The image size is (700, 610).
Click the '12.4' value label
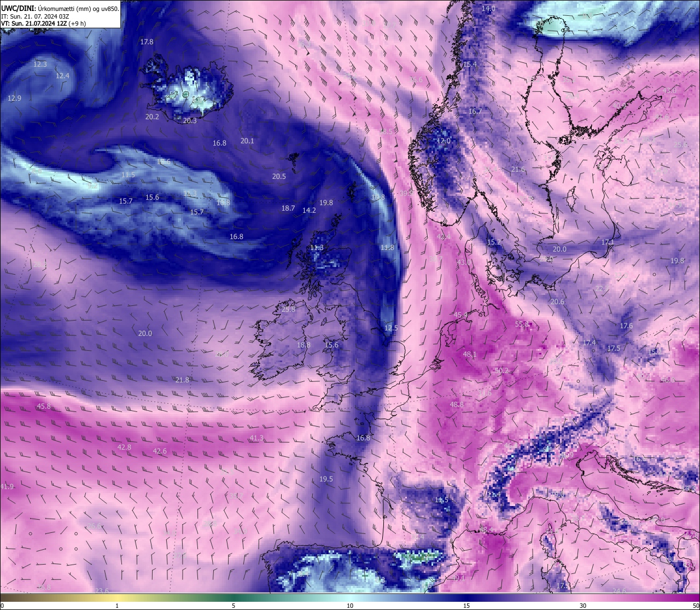[x=62, y=75]
